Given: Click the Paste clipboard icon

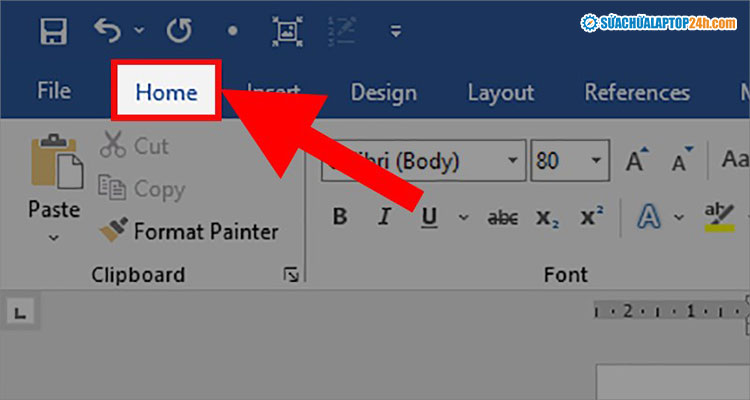Looking at the screenshot, I should coord(53,165).
